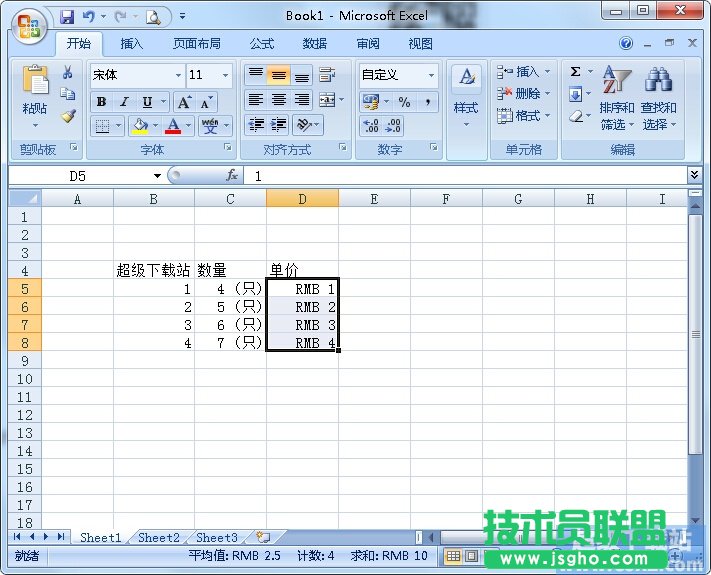
Task: Toggle bold formatting
Action: (x=101, y=102)
